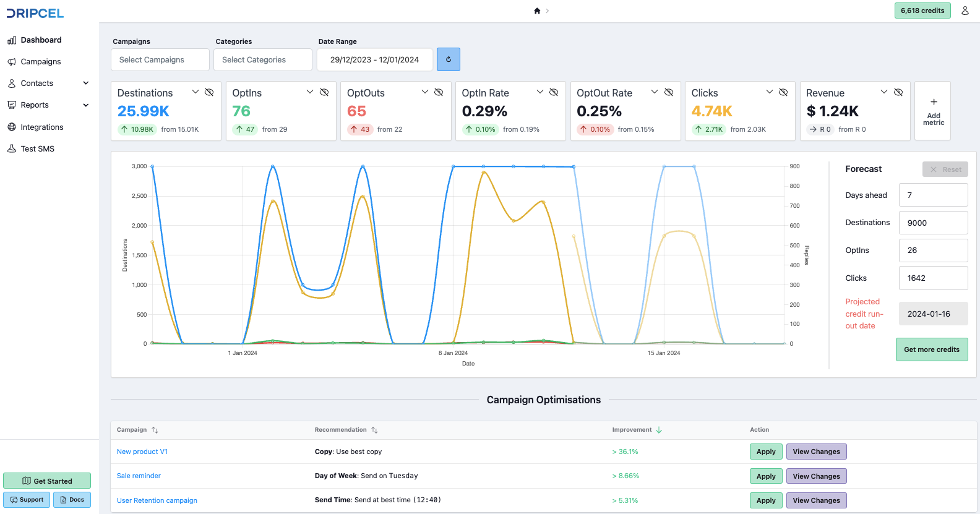Open the New product V1 campaign link
The width and height of the screenshot is (980, 514).
click(x=142, y=452)
